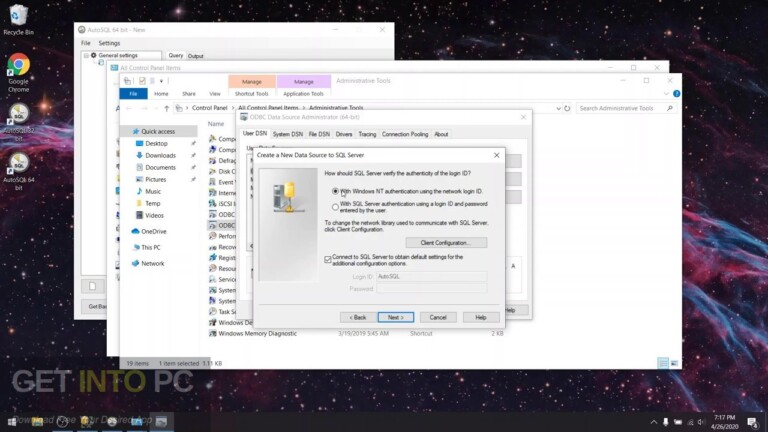Select OneDrive in navigation pane
This screenshot has width=768, height=432.
[153, 231]
